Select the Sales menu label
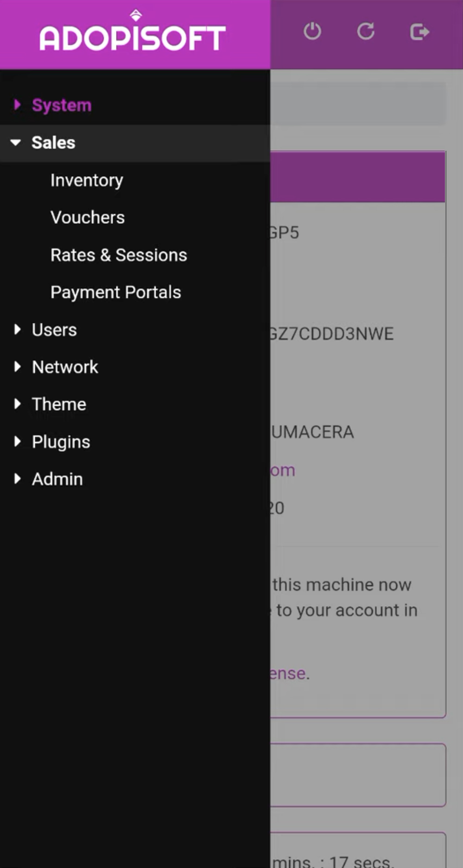The height and width of the screenshot is (868, 463). (x=53, y=142)
